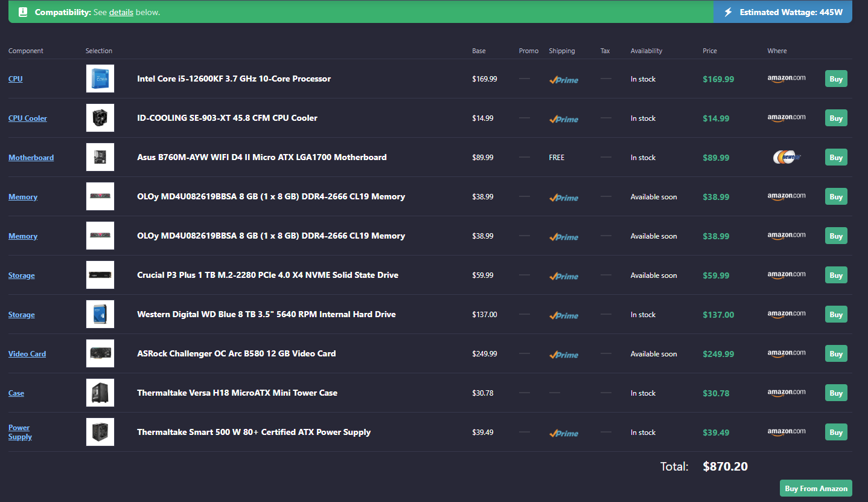868x502 pixels.
Task: Click the Amazon logo in the Power Supply row
Action: [787, 432]
